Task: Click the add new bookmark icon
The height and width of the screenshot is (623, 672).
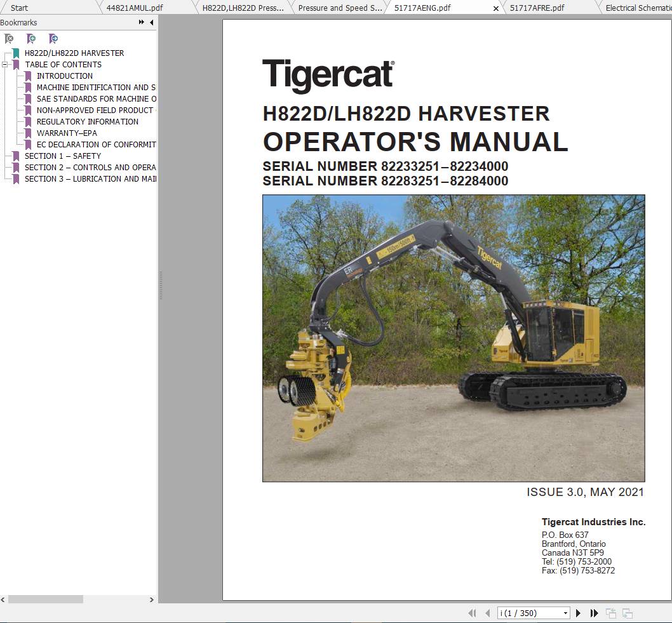Action: tap(31, 39)
